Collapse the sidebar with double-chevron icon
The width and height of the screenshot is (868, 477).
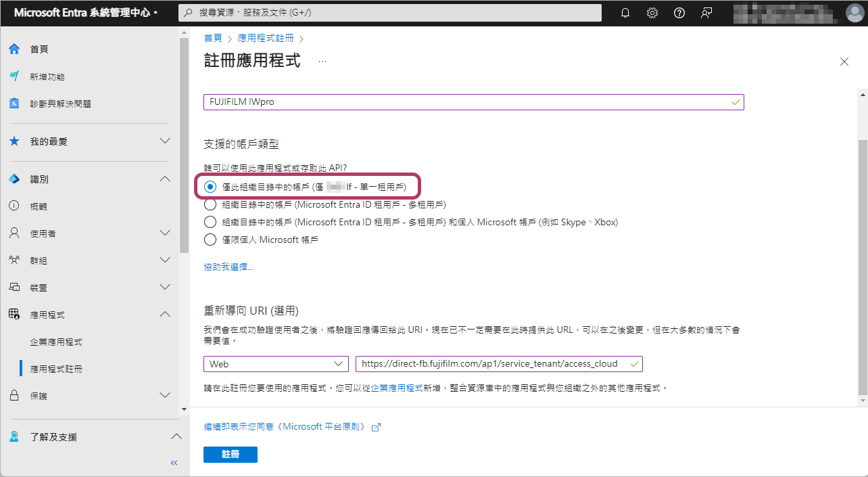[174, 463]
